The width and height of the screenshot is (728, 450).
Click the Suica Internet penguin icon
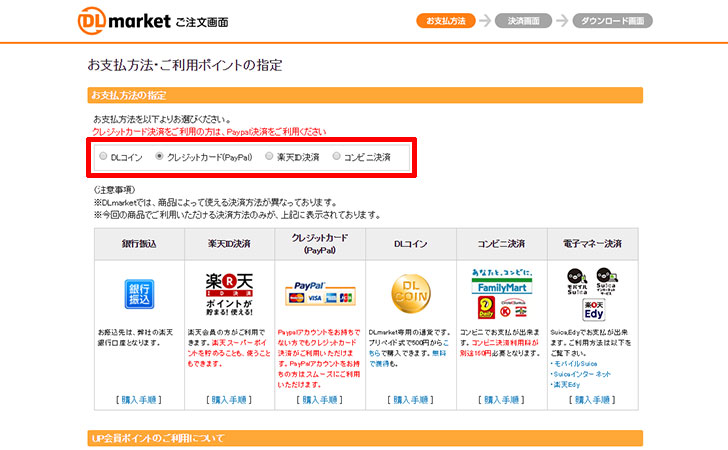(606, 281)
